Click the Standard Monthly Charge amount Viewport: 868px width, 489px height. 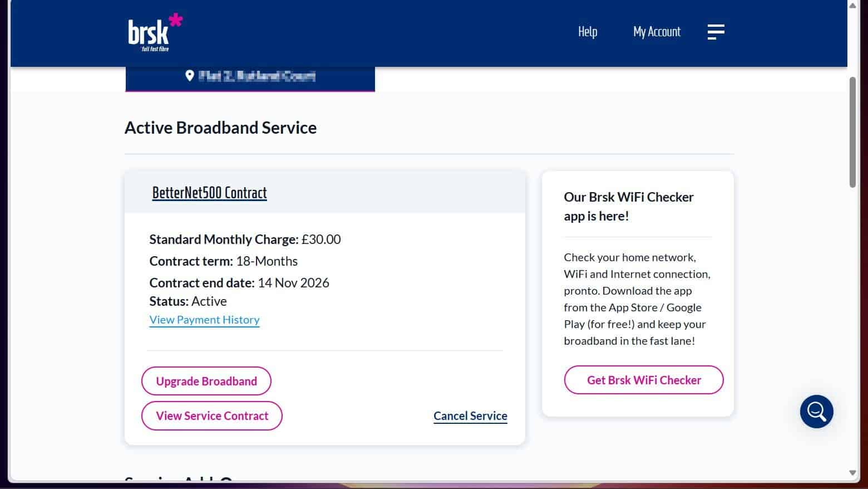click(x=321, y=239)
